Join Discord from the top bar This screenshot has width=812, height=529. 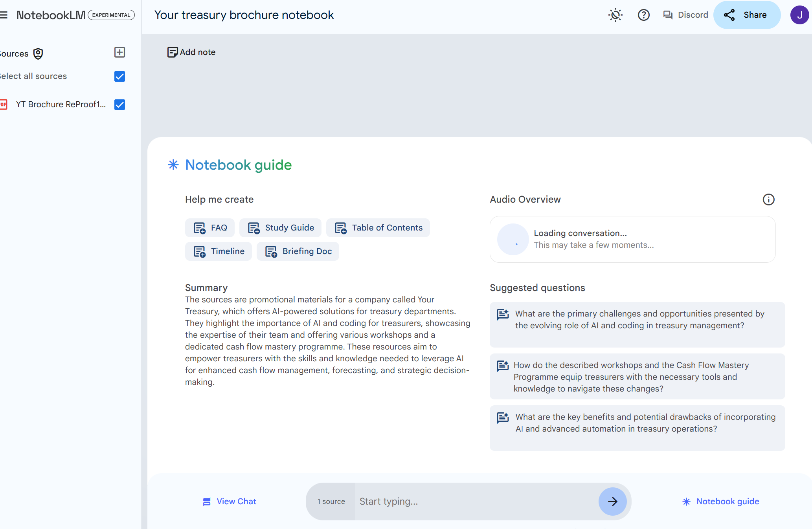685,15
